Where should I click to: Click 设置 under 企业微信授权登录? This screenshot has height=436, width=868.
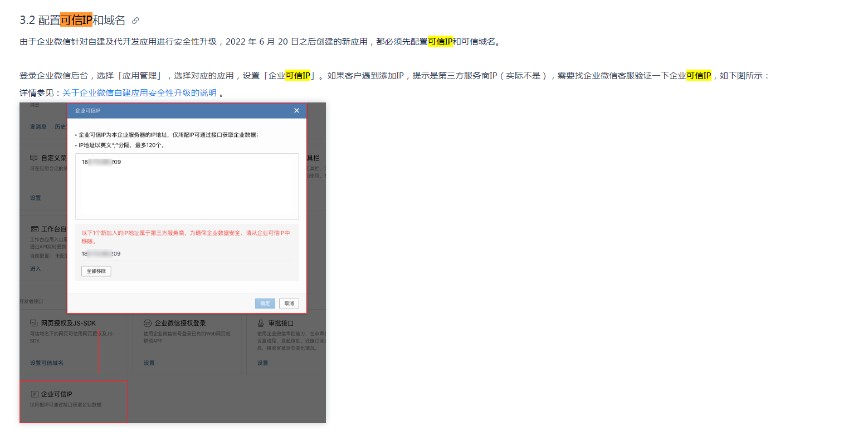[149, 363]
